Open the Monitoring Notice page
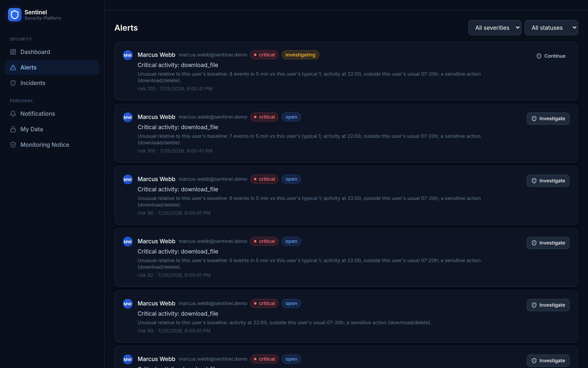The width and height of the screenshot is (588, 368). (x=52, y=145)
